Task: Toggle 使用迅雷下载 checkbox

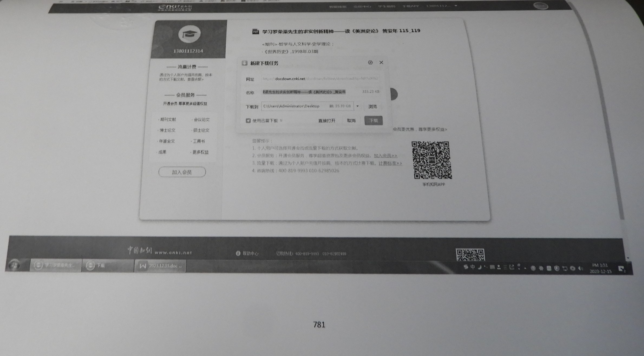Action: tap(248, 121)
